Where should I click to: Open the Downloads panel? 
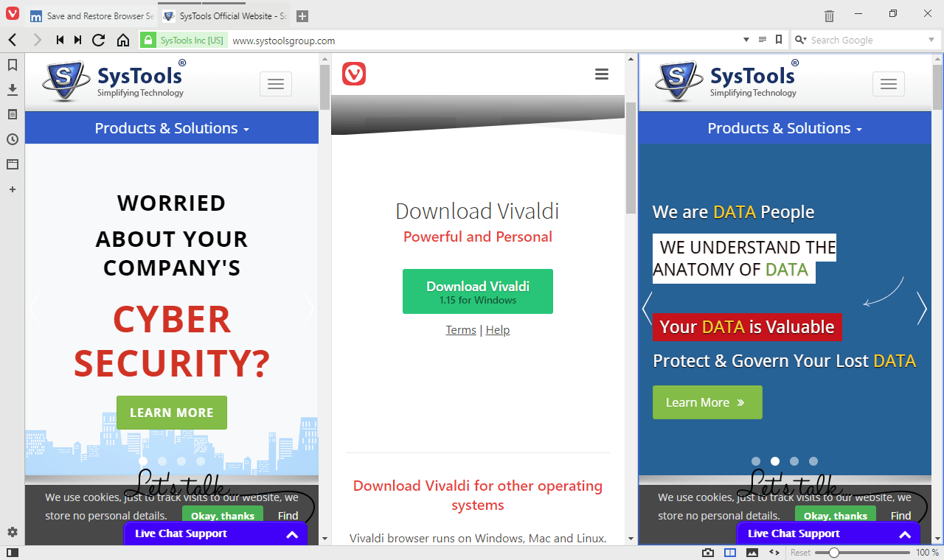click(12, 89)
